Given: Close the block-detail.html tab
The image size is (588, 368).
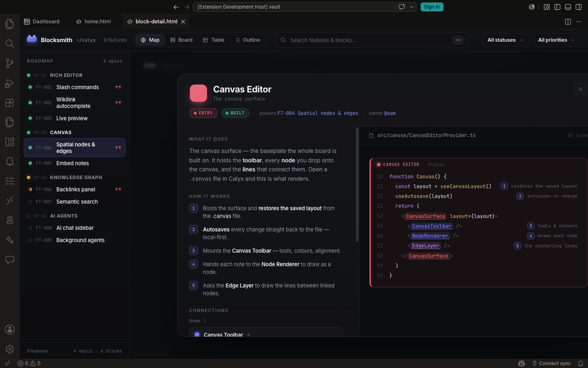Looking at the screenshot, I should coord(183,22).
